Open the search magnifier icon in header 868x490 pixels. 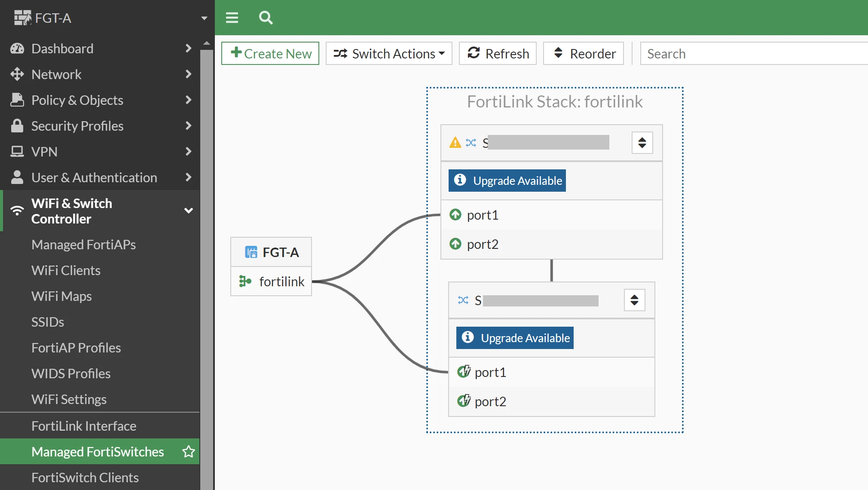coord(266,18)
